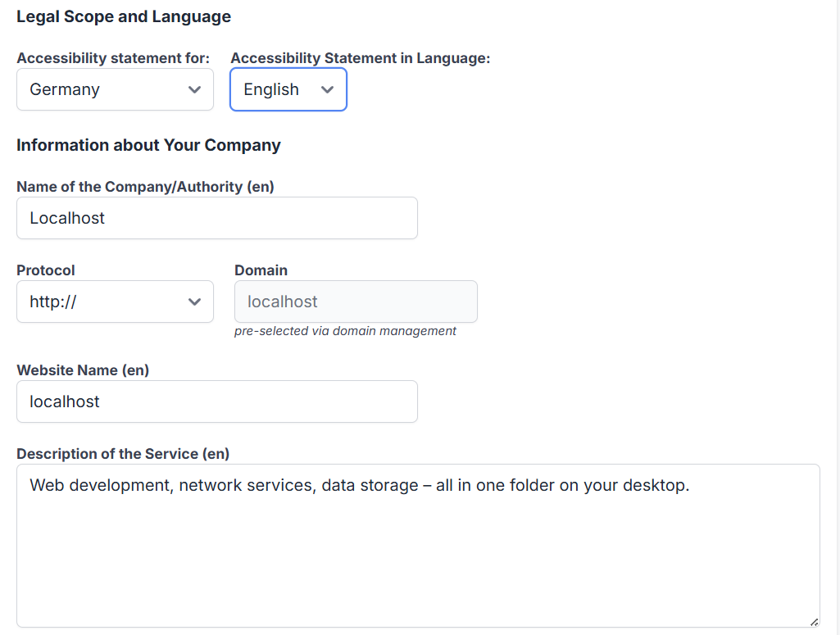The image size is (840, 635).
Task: Click the chevron arrow beside English
Action: (x=328, y=89)
